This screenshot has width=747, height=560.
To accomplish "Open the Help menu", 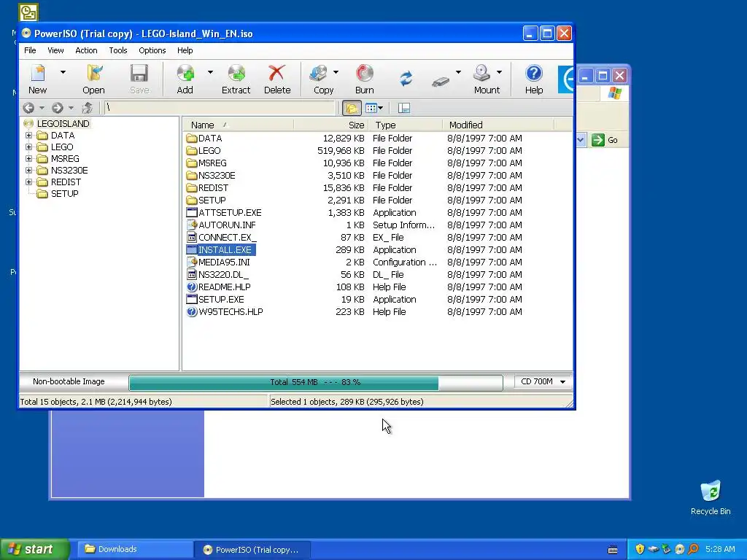I will tap(185, 50).
